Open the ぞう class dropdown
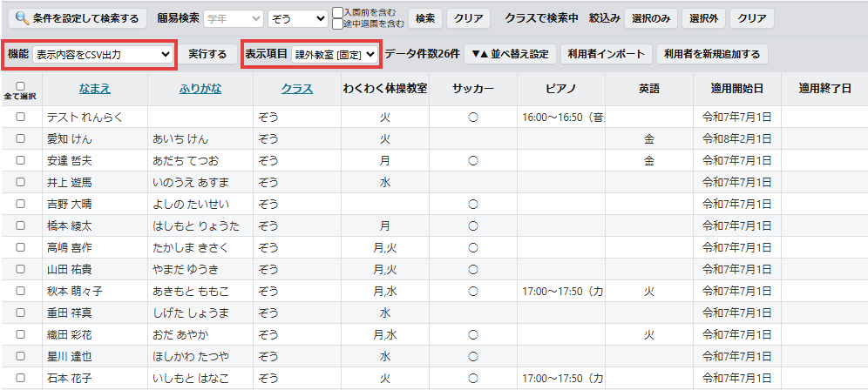The image size is (868, 390). (x=296, y=18)
